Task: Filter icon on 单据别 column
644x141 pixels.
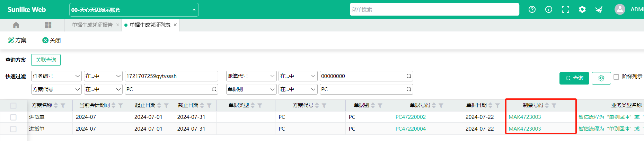Action: pyautogui.click(x=380, y=105)
